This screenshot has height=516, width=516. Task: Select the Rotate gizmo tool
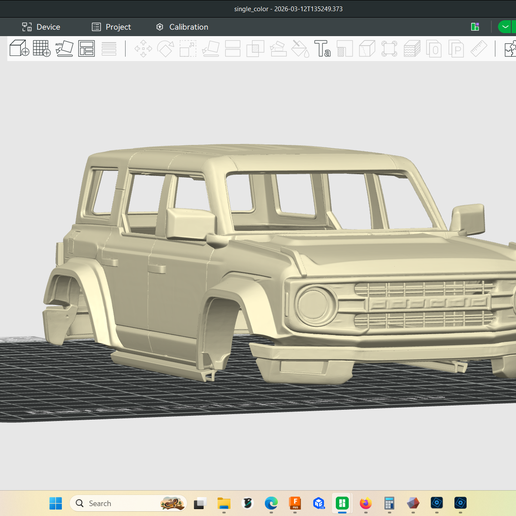pos(166,49)
